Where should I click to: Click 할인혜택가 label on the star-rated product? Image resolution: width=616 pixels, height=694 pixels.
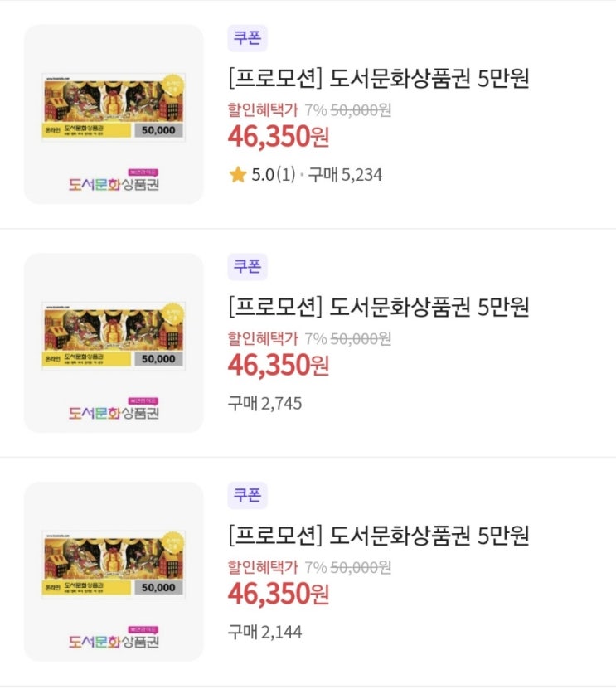tap(262, 110)
